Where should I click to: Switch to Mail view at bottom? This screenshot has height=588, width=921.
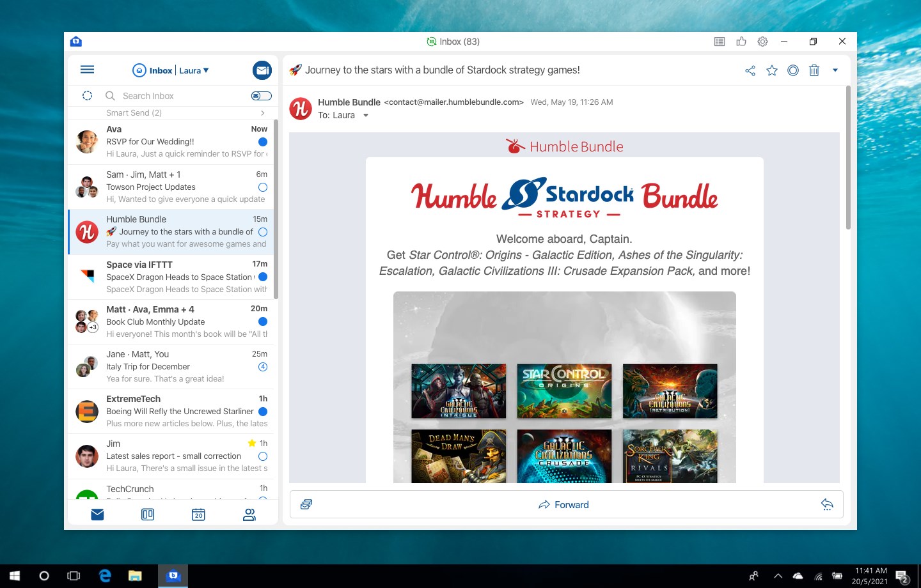[97, 514]
